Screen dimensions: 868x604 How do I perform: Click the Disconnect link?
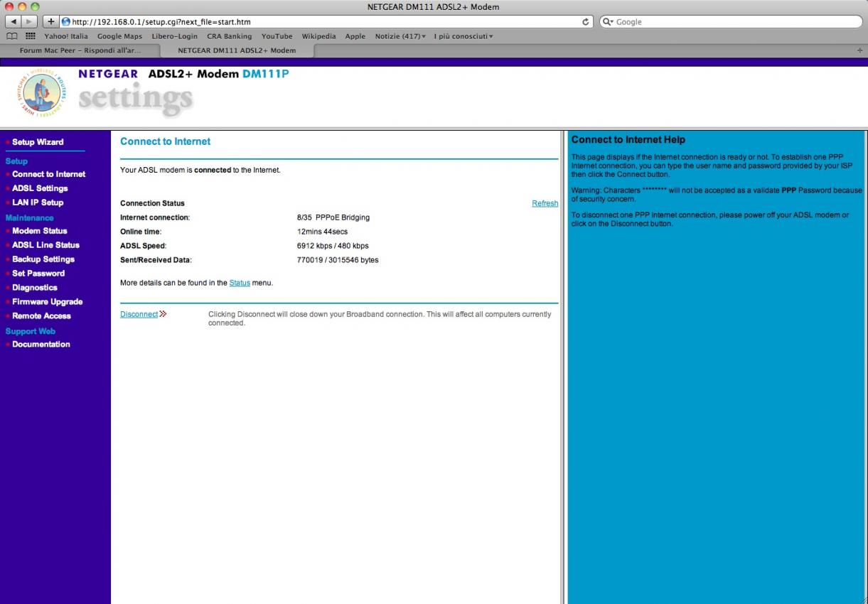[139, 314]
